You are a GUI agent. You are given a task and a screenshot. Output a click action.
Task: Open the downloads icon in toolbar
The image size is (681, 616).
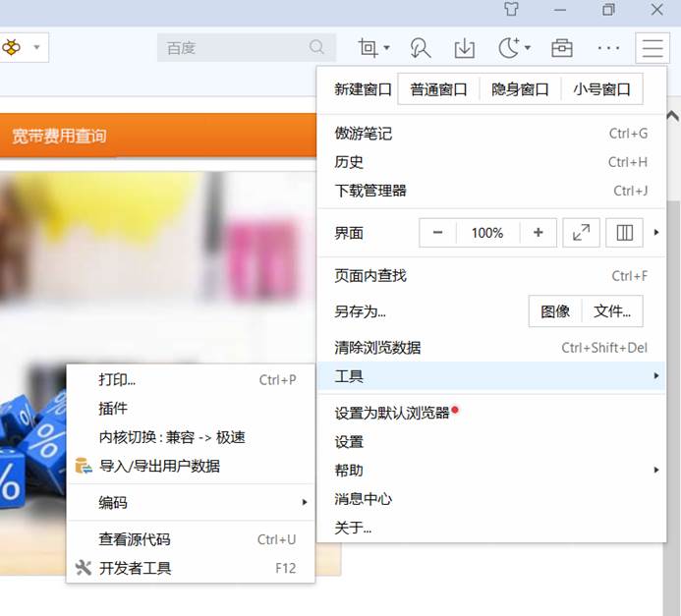click(x=464, y=47)
